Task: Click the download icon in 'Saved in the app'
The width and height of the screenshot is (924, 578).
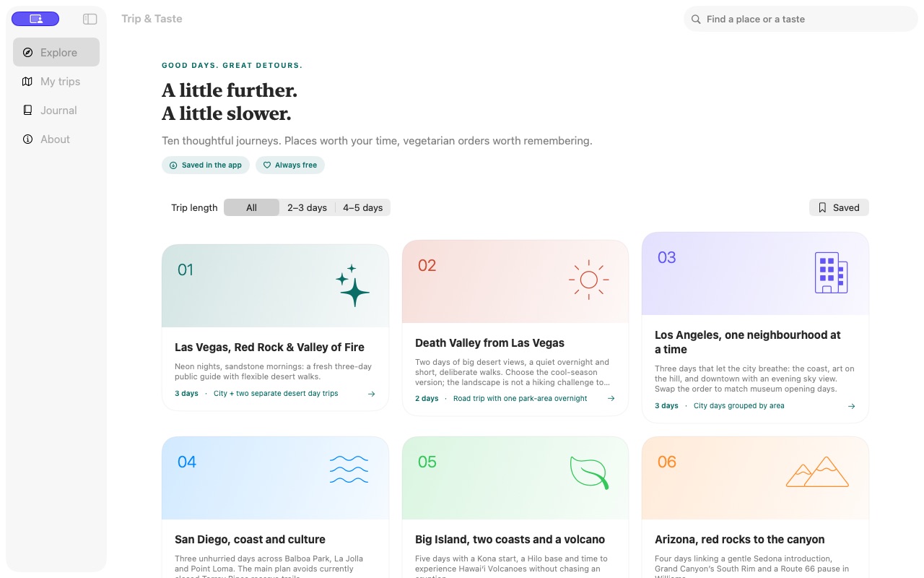Action: tap(173, 165)
